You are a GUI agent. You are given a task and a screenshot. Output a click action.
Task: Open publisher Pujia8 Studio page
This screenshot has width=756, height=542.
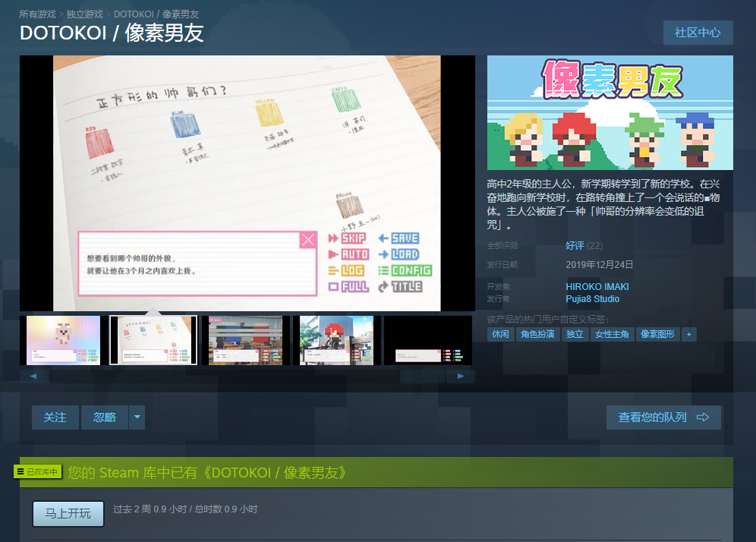593,299
